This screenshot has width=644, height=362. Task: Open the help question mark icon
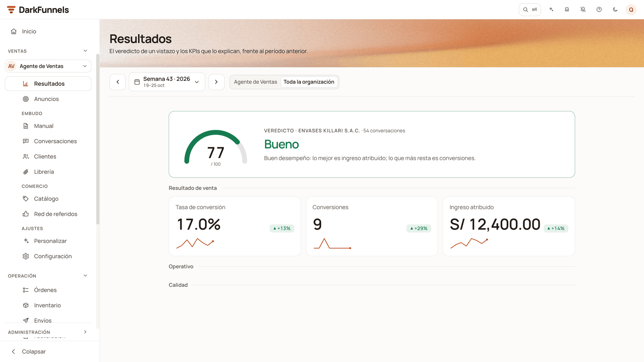599,10
